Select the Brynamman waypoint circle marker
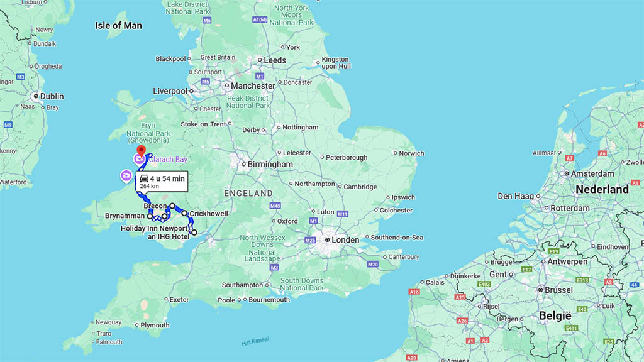This screenshot has height=362, width=644. pyautogui.click(x=150, y=216)
